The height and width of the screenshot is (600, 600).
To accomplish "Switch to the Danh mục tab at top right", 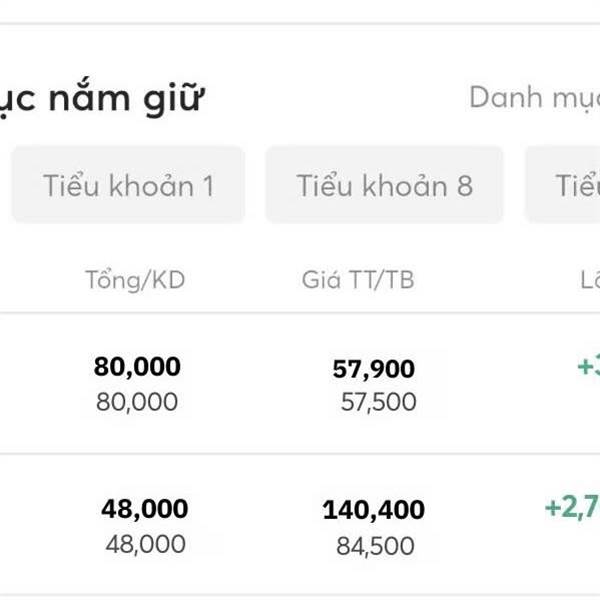I will click(533, 98).
